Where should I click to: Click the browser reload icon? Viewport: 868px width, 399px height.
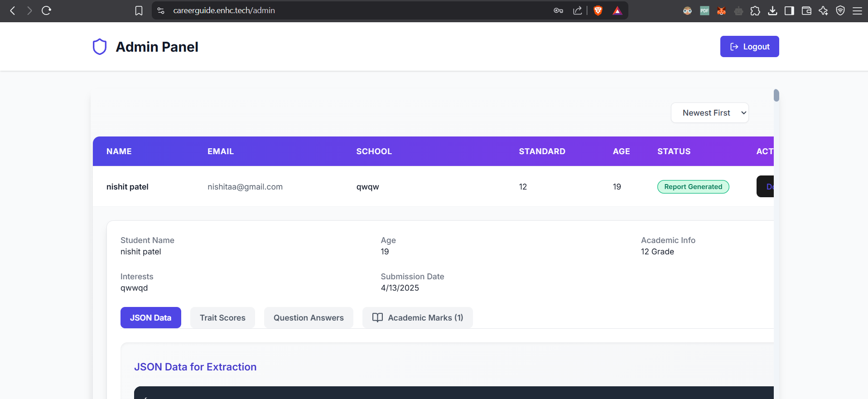click(46, 10)
